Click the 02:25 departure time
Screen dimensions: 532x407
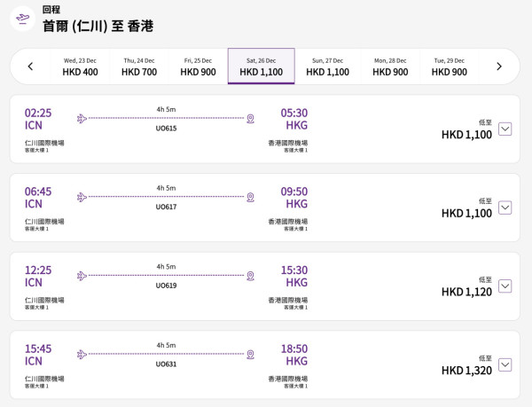tap(38, 113)
